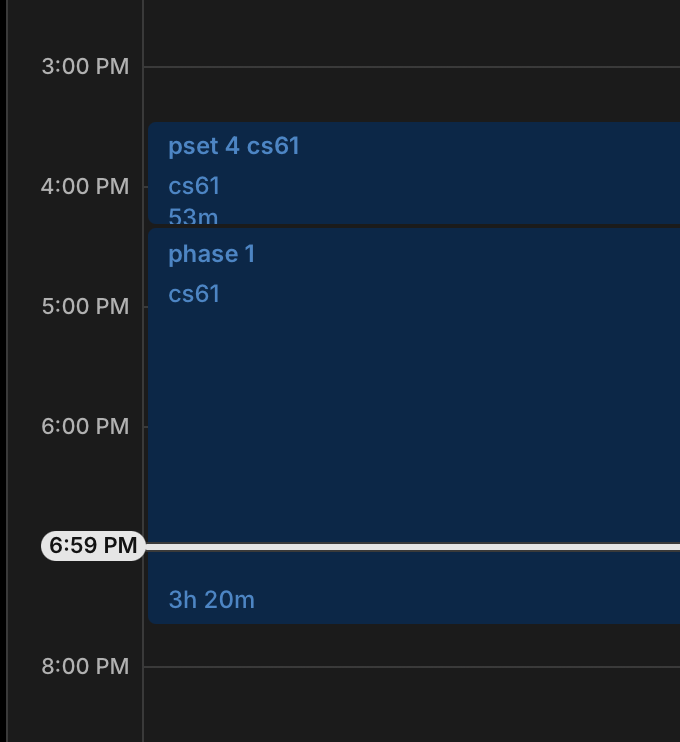Select the 5:00 PM time label

pyautogui.click(x=85, y=306)
